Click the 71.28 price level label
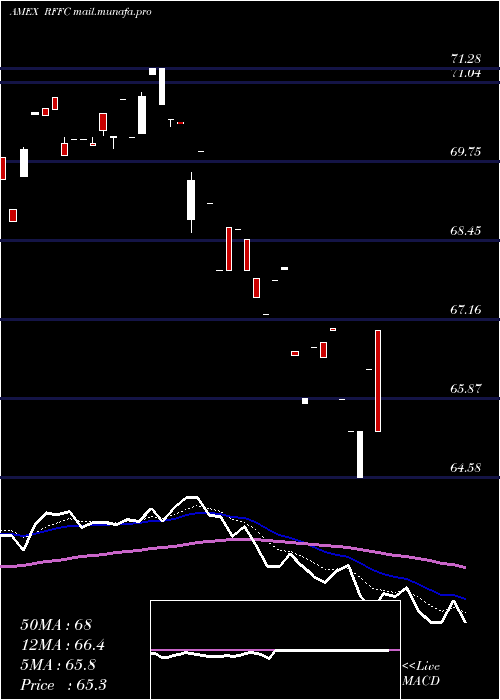Screen dimensions: 500x700 (466, 59)
